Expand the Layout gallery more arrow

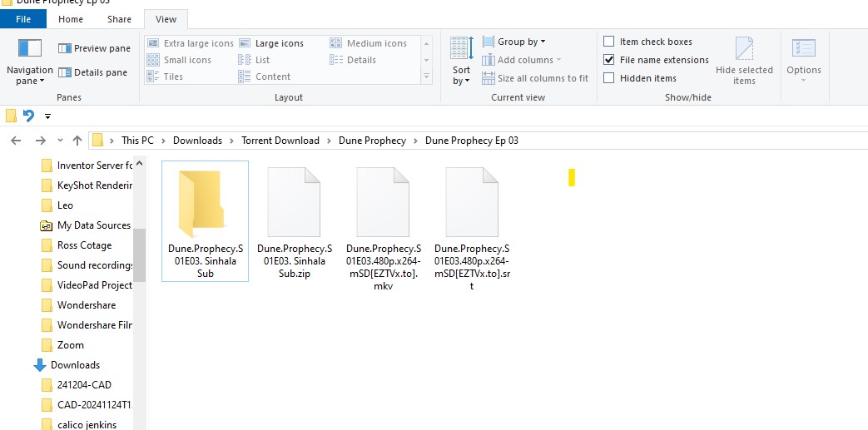(x=426, y=77)
